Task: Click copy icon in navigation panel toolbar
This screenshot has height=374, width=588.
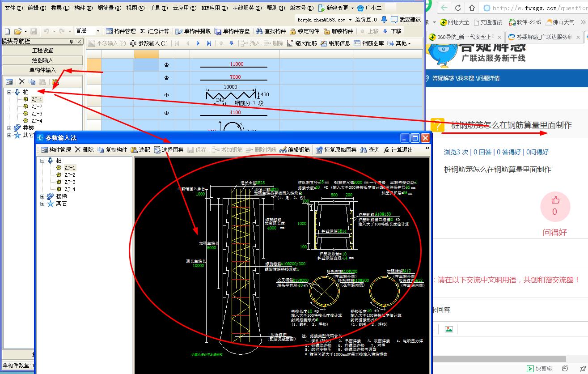Action: [x=32, y=82]
